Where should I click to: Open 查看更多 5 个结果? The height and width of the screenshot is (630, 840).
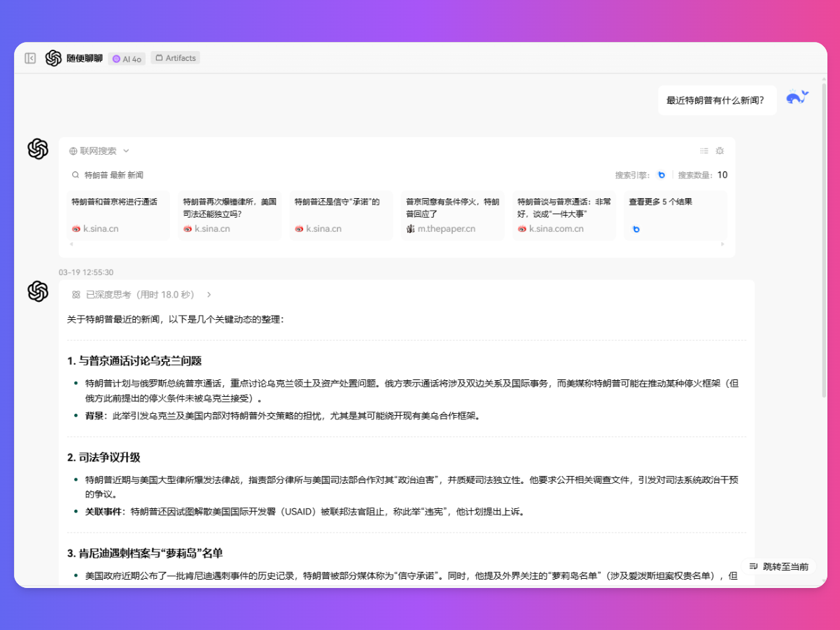662,201
